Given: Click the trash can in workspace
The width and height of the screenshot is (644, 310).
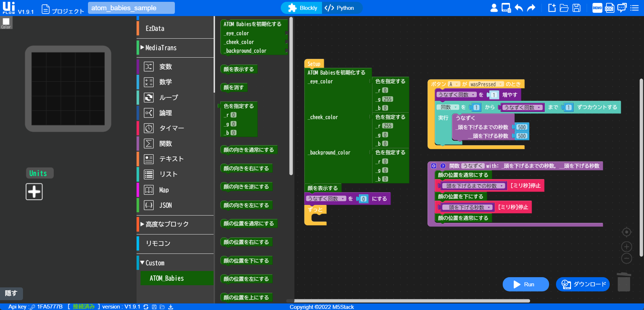Looking at the screenshot, I should point(624,282).
